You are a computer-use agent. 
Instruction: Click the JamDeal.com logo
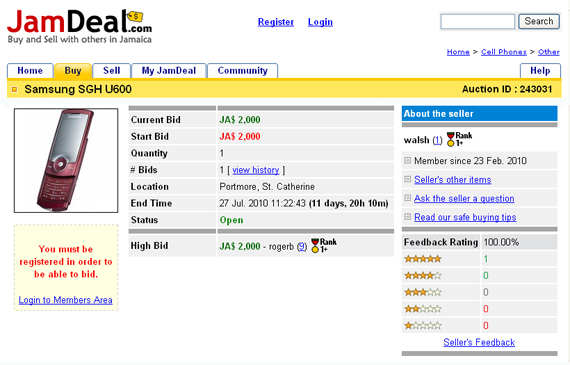point(79,27)
